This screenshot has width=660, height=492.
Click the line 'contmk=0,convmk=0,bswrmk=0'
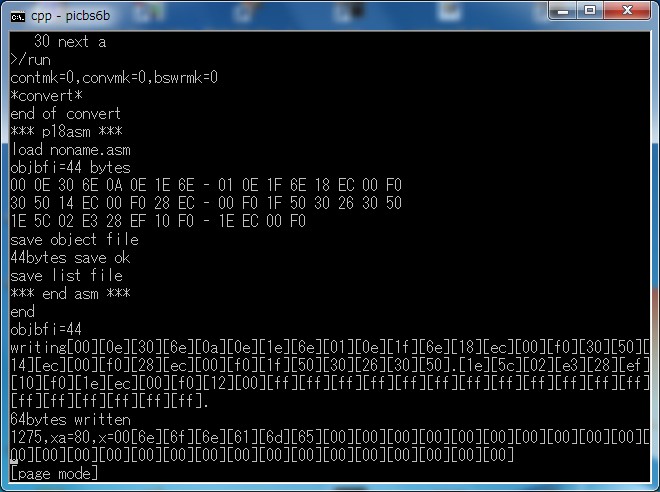tap(114, 77)
